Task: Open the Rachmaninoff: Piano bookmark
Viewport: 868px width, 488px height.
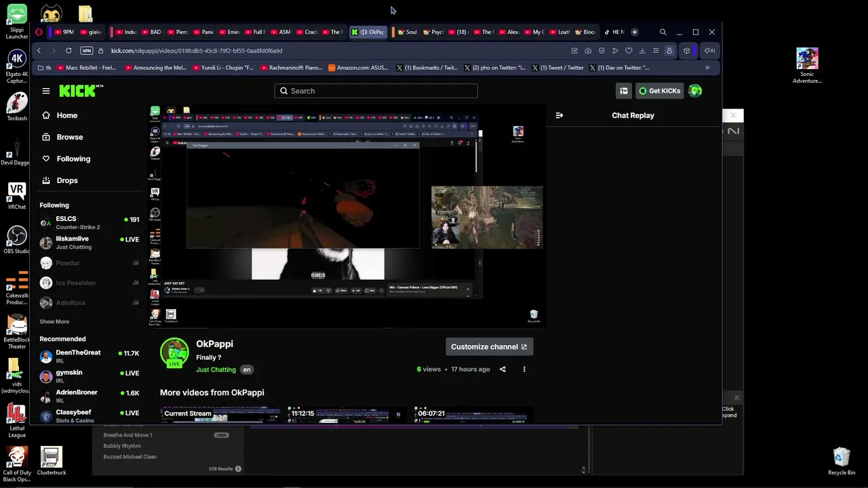Action: [x=291, y=68]
